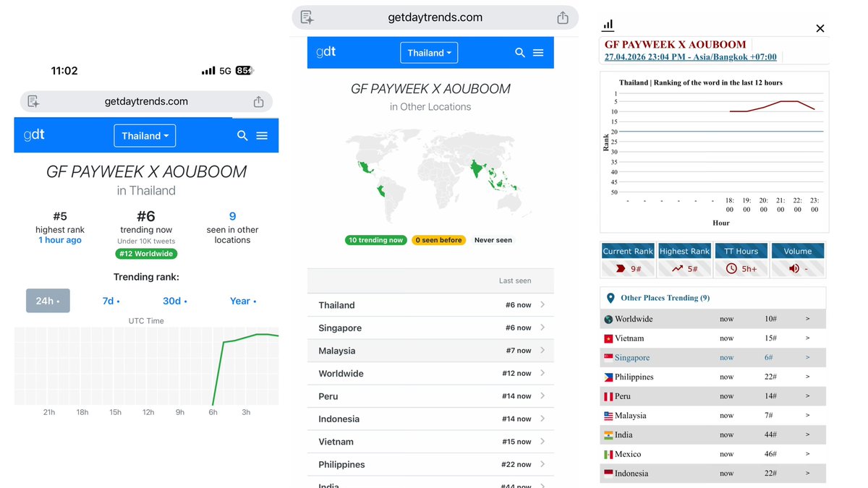The width and height of the screenshot is (868, 488).
Task: Click '#12 Worldwide' green badge
Action: (146, 254)
